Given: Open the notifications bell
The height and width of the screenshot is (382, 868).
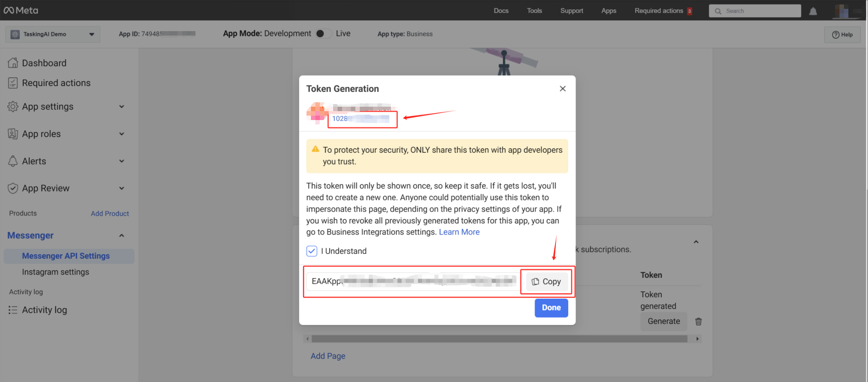Looking at the screenshot, I should tap(813, 11).
